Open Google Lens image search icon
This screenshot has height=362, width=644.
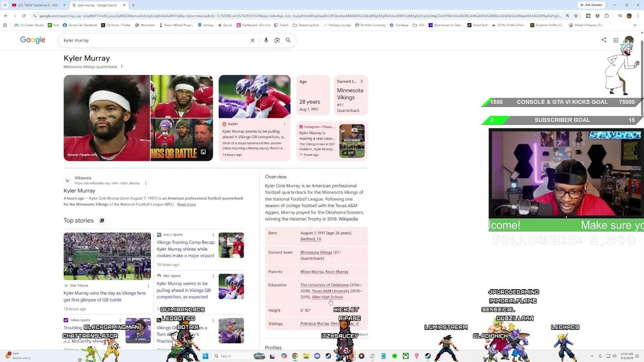tap(277, 40)
